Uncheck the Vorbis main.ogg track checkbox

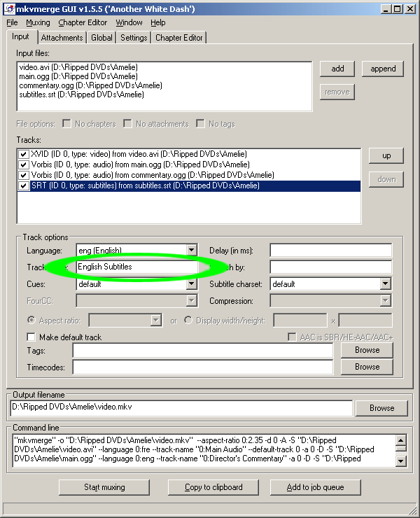coord(23,164)
